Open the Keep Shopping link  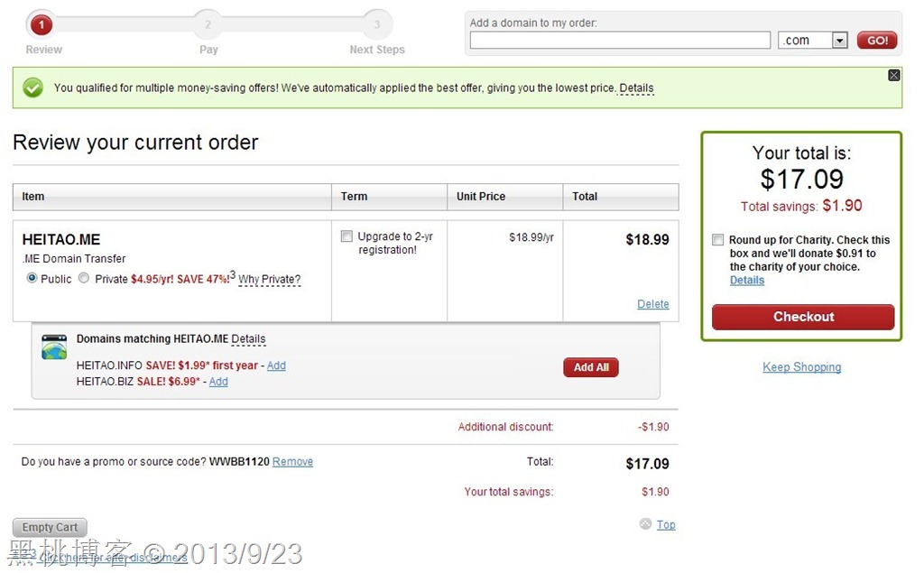point(801,367)
